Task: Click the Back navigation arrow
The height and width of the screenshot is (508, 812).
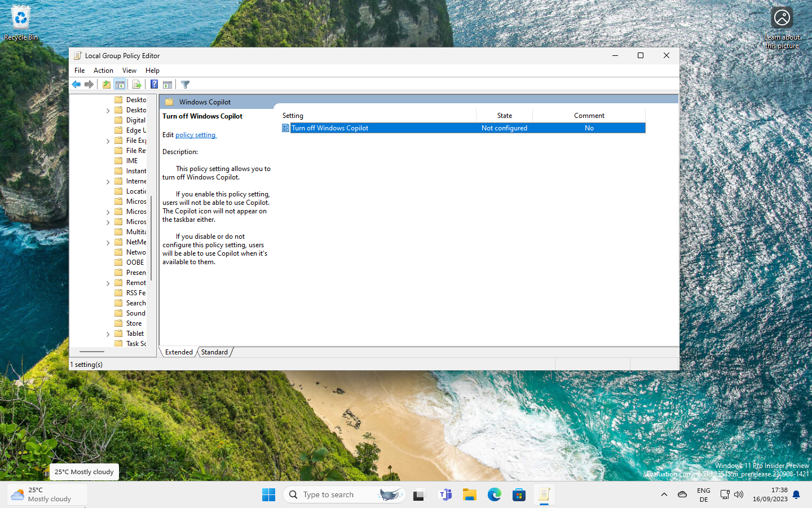Action: [x=76, y=84]
